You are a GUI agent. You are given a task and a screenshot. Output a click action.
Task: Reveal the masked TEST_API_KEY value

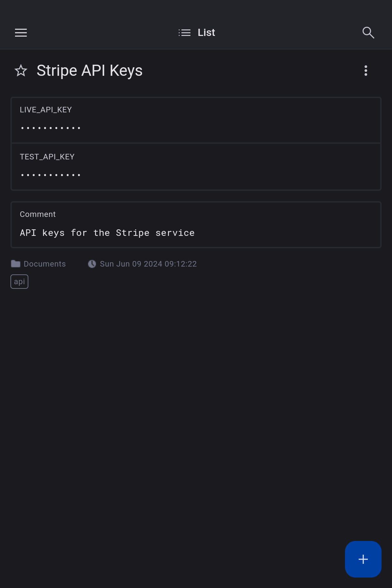click(x=51, y=175)
